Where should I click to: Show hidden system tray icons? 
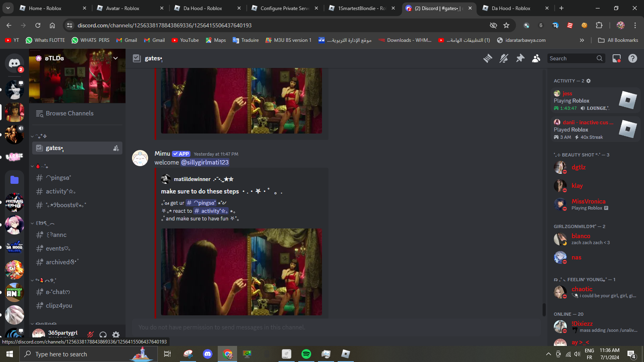(548, 354)
